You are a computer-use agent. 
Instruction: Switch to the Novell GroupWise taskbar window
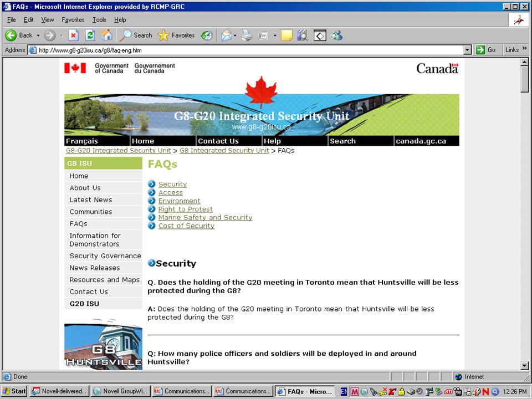[121, 391]
